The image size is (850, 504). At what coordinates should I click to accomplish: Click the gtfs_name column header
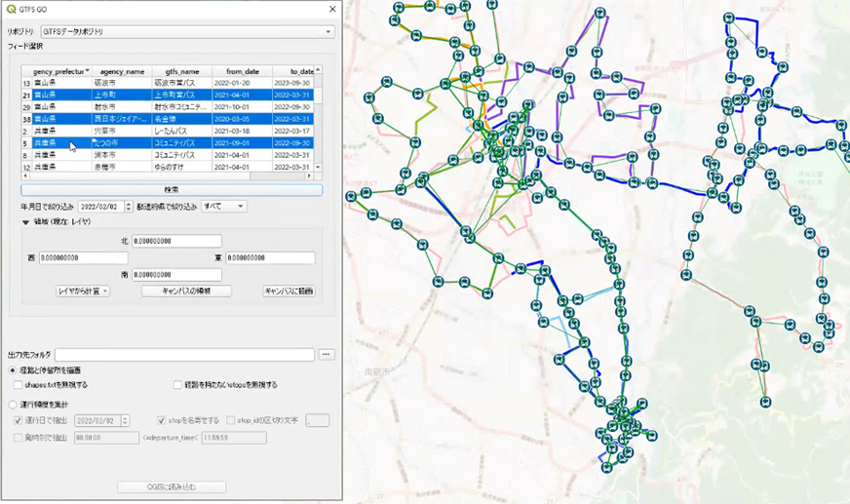click(182, 71)
